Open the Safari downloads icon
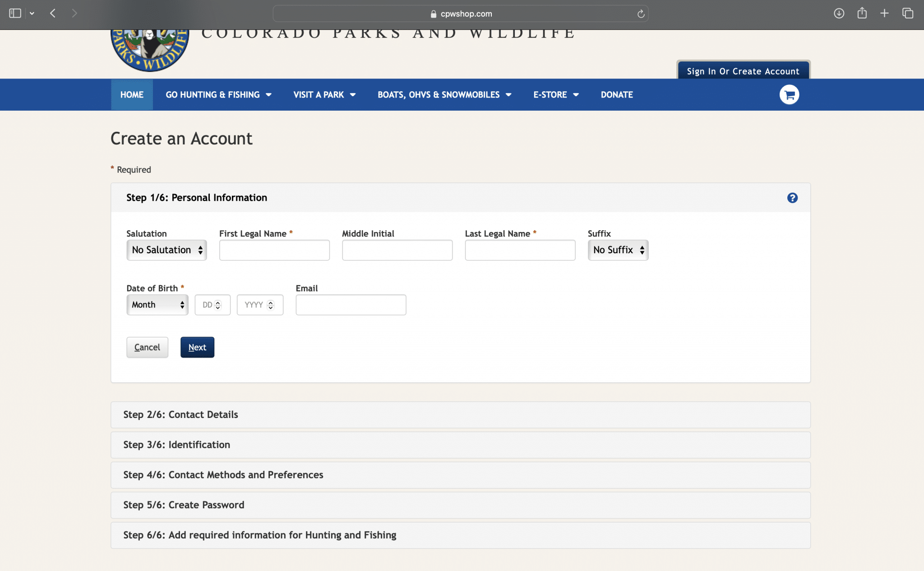Screen dimensions: 924x571 point(839,14)
